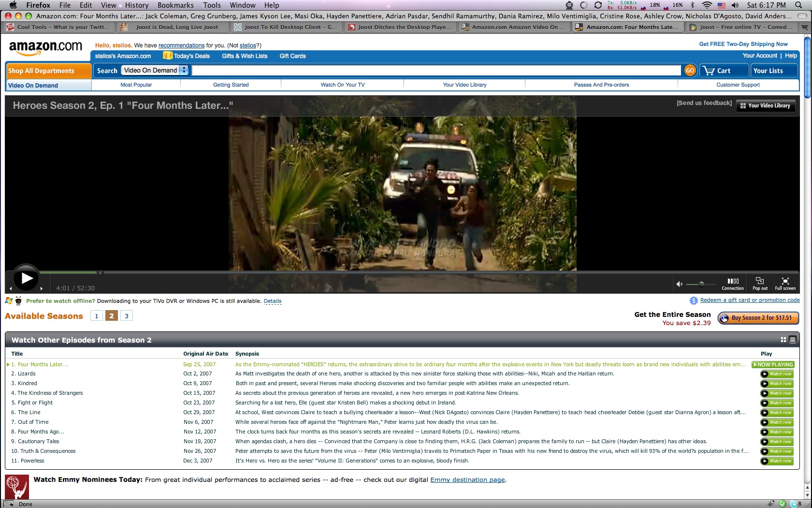Screen dimensions: 812x508
Task: Open the Amazon.com logo homepage
Action: pyautogui.click(x=46, y=47)
